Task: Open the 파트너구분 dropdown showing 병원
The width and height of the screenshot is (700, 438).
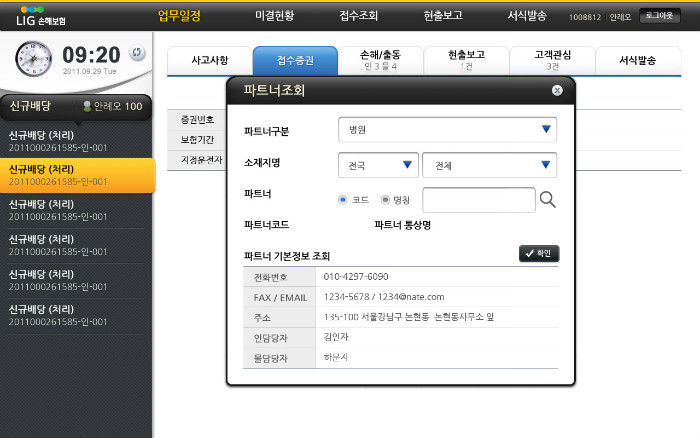Action: pos(447,129)
